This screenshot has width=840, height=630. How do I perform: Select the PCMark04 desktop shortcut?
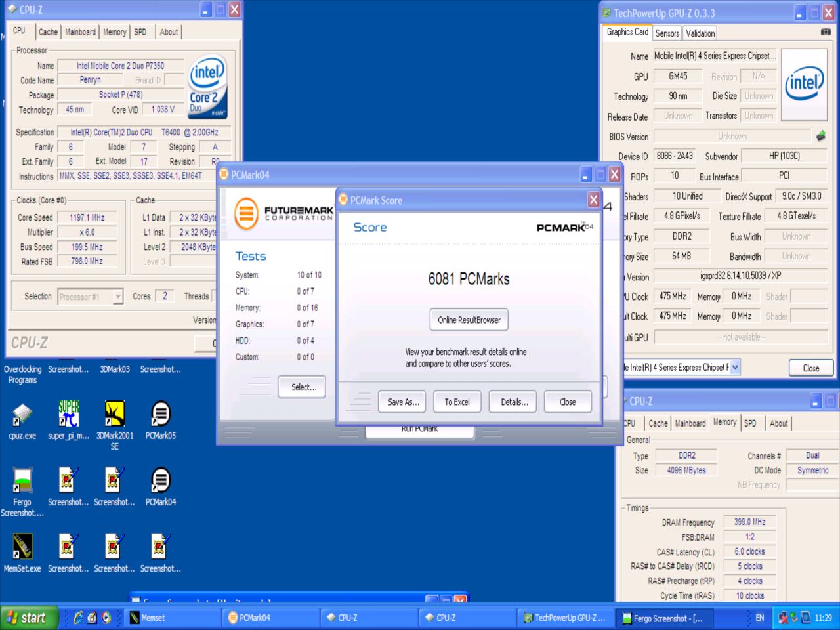point(161,487)
